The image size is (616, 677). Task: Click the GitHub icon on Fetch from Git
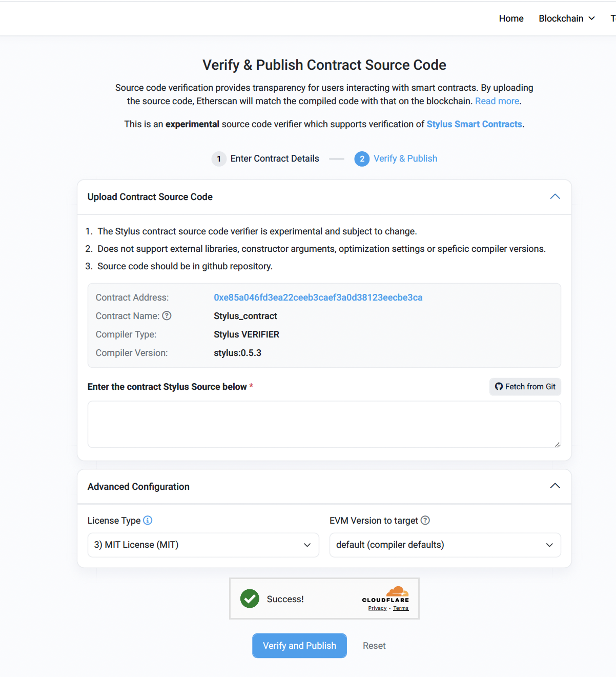point(499,387)
